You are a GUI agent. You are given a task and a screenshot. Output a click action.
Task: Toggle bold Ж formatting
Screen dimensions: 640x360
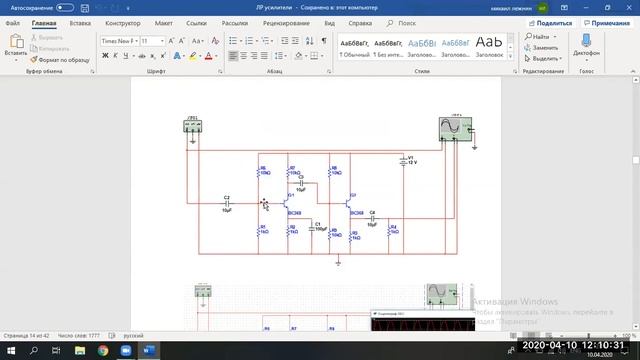click(x=105, y=56)
